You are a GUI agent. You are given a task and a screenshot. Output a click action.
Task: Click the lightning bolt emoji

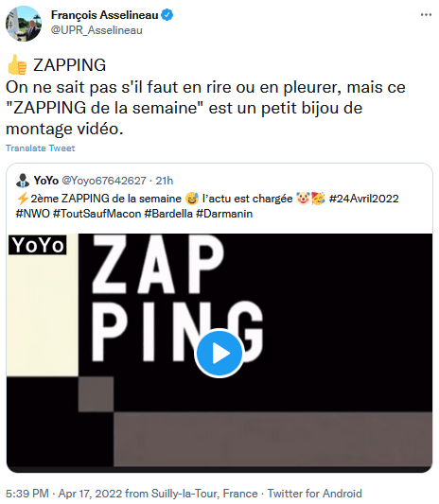coord(23,199)
